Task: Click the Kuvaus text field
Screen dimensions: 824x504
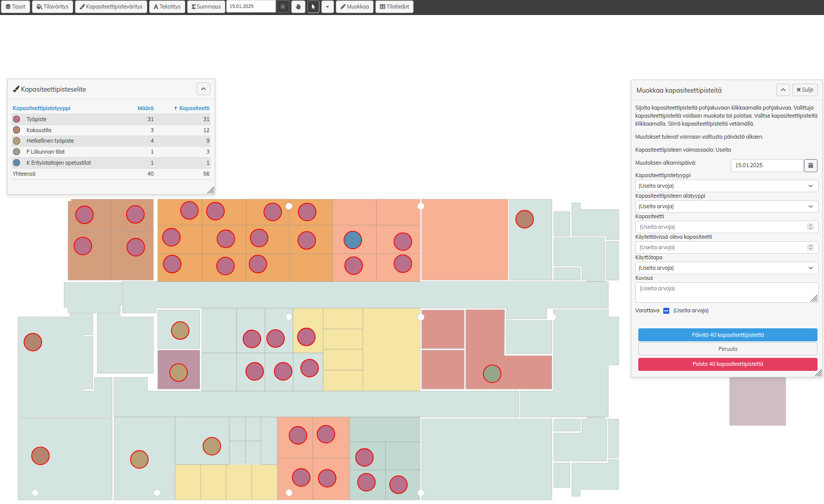Action: [x=726, y=292]
